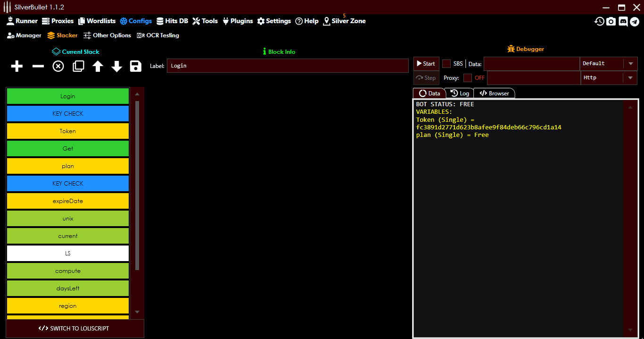Add a new block with plus icon
The height and width of the screenshot is (339, 644).
[17, 67]
